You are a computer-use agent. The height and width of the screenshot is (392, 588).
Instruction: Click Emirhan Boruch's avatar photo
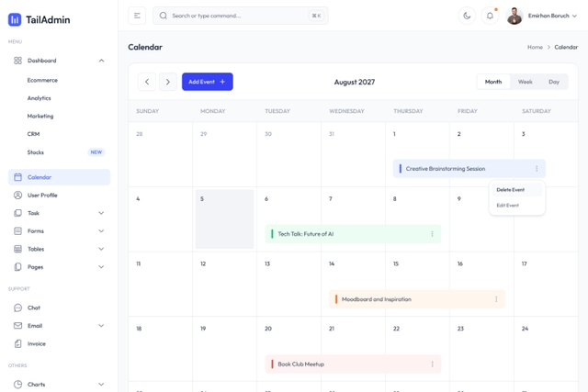tap(514, 16)
